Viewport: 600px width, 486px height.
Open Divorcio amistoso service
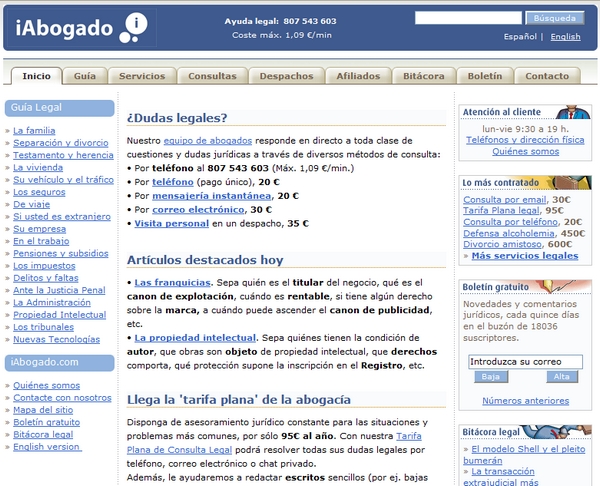[502, 244]
